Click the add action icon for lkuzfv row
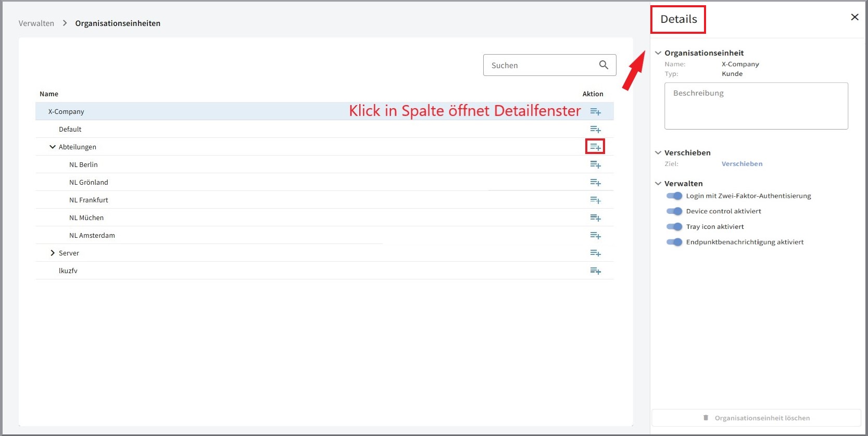Image resolution: width=868 pixels, height=436 pixels. [595, 271]
